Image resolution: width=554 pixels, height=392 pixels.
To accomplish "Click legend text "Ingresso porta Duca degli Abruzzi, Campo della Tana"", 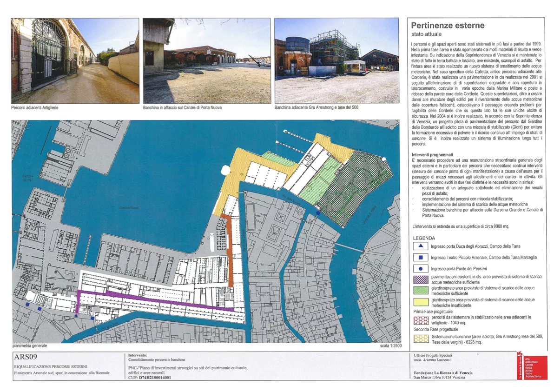I will [475, 246].
